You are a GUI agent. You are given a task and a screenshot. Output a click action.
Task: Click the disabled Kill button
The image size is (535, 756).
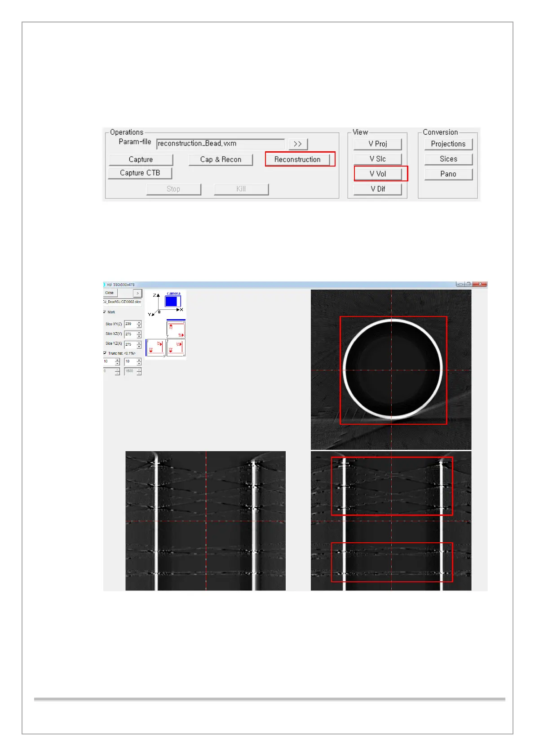point(241,189)
